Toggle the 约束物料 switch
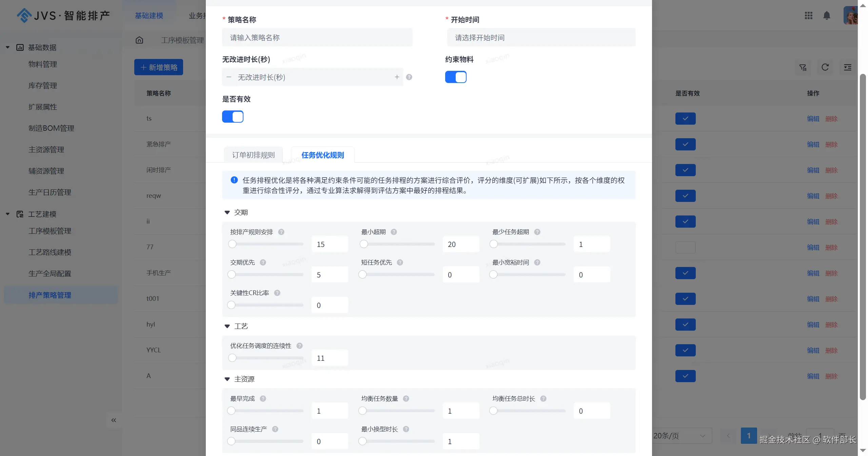The image size is (868, 456). (x=455, y=77)
